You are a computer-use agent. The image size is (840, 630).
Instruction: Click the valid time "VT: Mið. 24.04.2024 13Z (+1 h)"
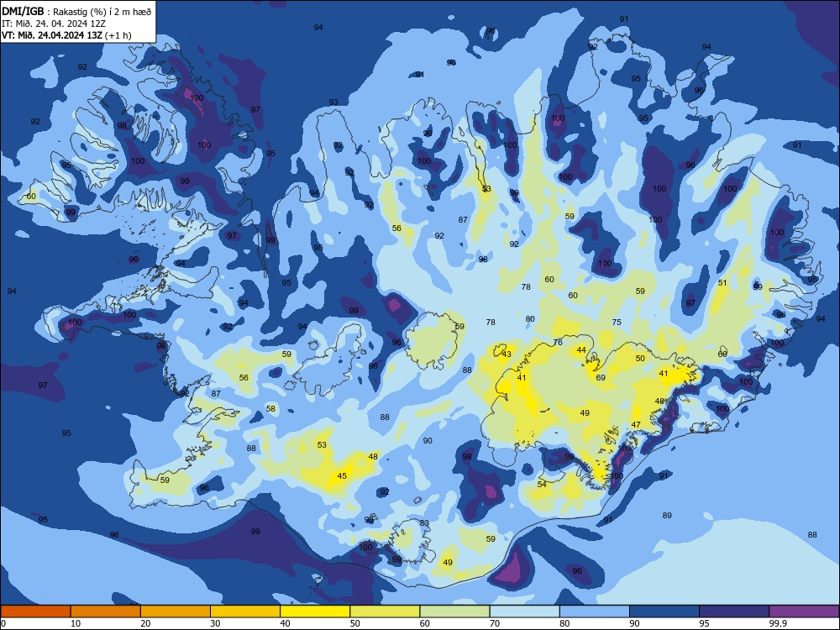pyautogui.click(x=66, y=35)
